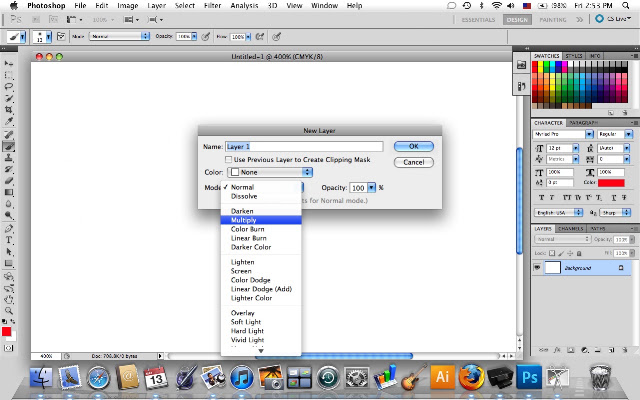Select the Path Selection tool

(x=9, y=252)
